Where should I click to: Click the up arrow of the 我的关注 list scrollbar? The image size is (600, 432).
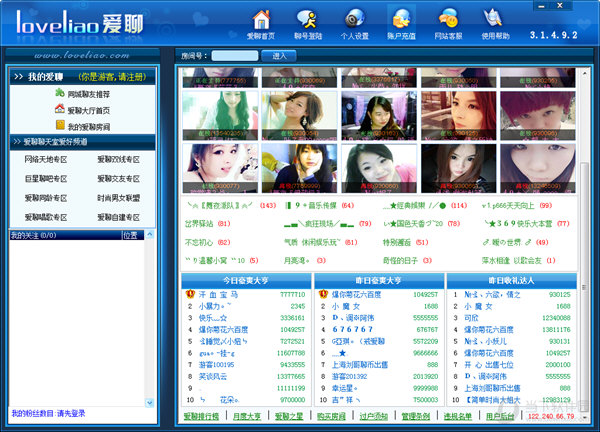150,234
